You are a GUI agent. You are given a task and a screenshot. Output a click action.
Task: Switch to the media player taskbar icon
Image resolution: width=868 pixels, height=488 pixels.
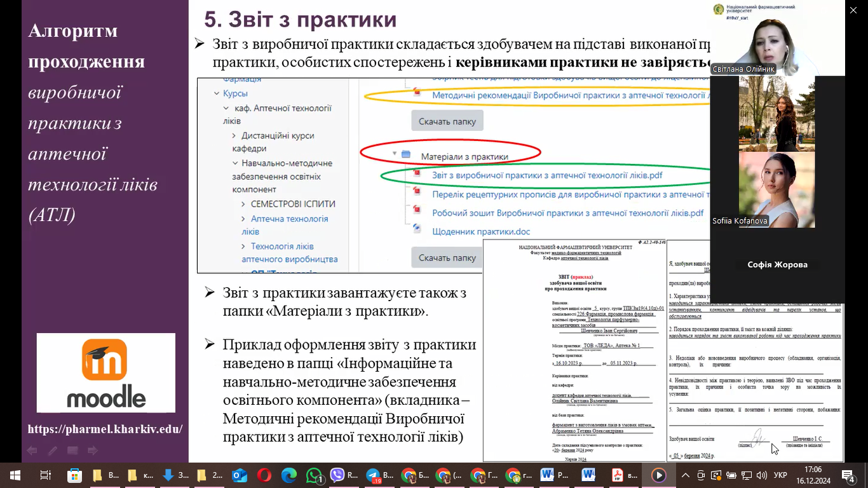658,475
